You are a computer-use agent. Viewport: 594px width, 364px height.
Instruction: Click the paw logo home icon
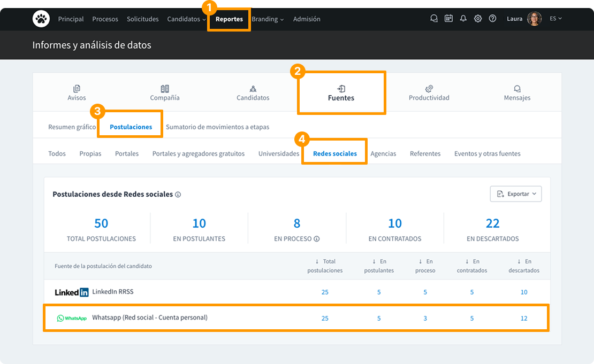tap(41, 19)
